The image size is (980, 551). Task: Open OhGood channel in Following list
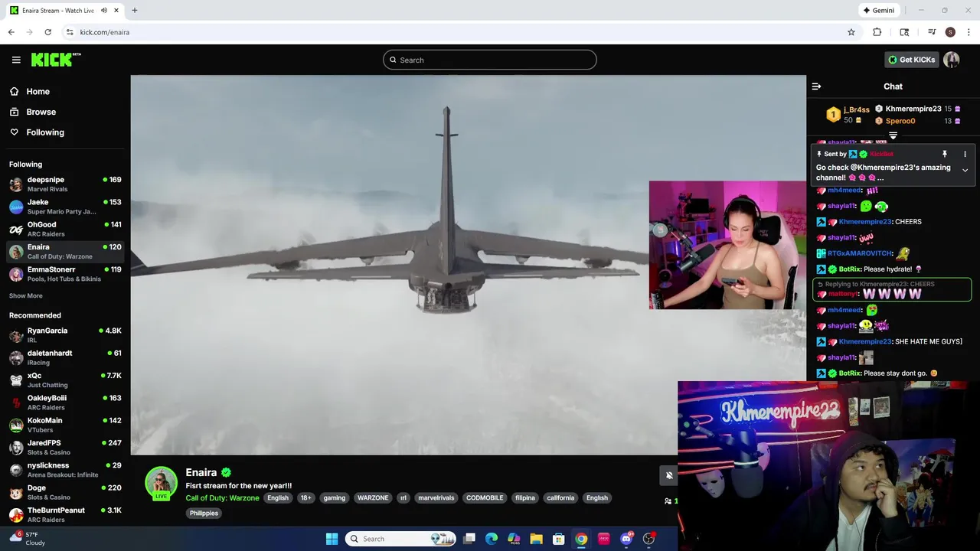pos(65,229)
